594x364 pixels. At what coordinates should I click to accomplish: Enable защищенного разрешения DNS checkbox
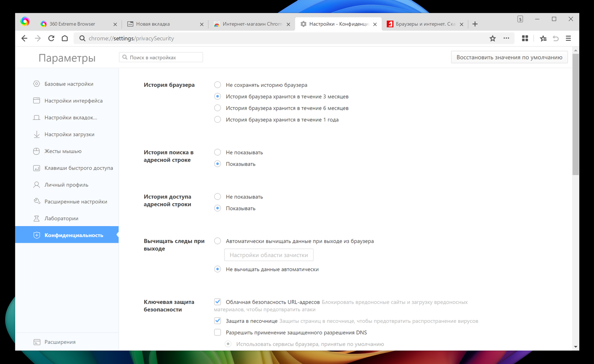tap(217, 332)
